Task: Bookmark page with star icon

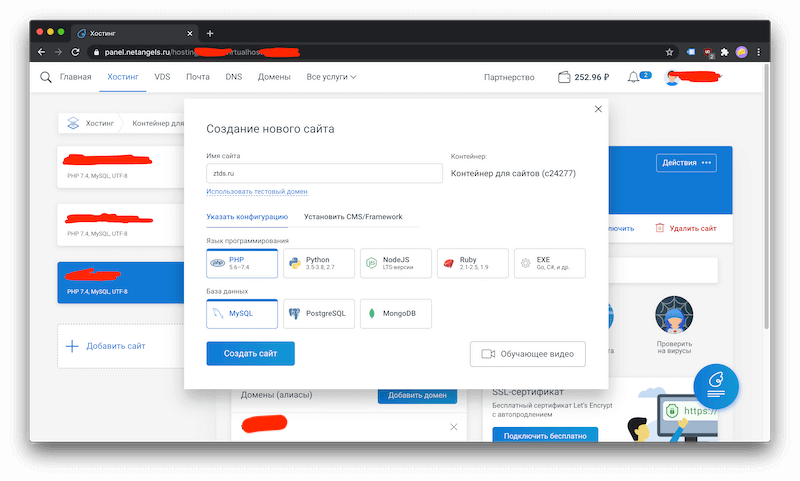Action: (670, 52)
